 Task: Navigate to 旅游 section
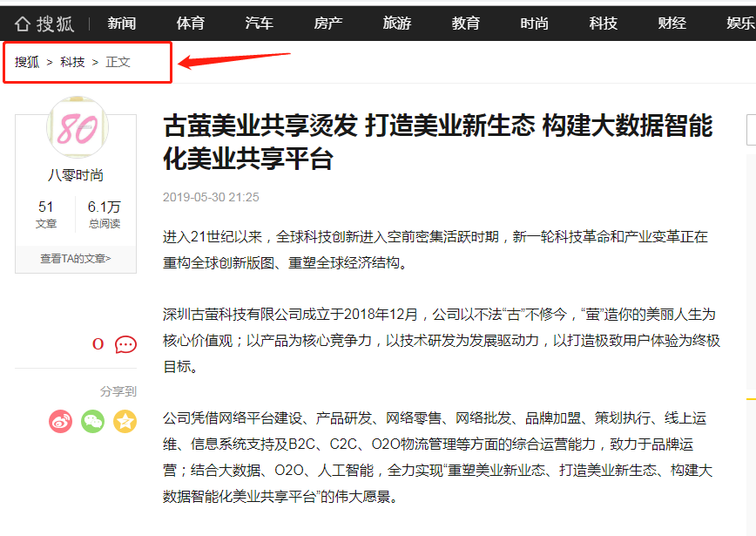[397, 24]
